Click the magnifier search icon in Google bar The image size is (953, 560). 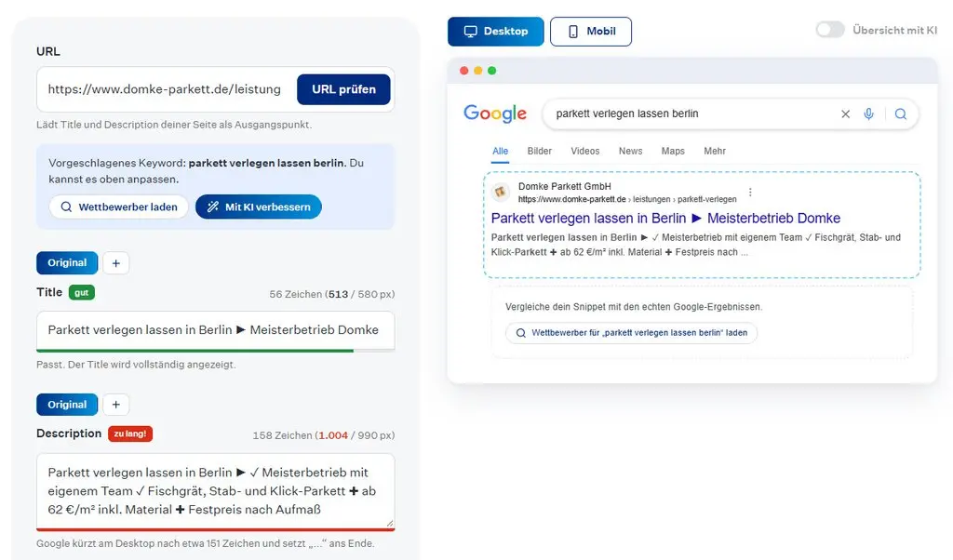pyautogui.click(x=901, y=114)
